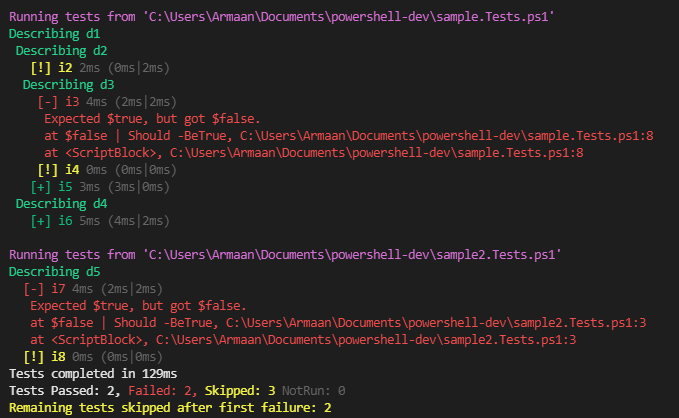Screen dimensions: 679x418
Task: Click the passed test i6 result line
Action: [100, 221]
